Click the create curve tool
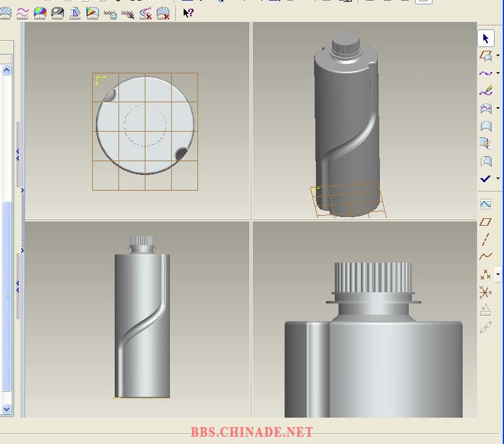The height and width of the screenshot is (444, 504). click(485, 73)
